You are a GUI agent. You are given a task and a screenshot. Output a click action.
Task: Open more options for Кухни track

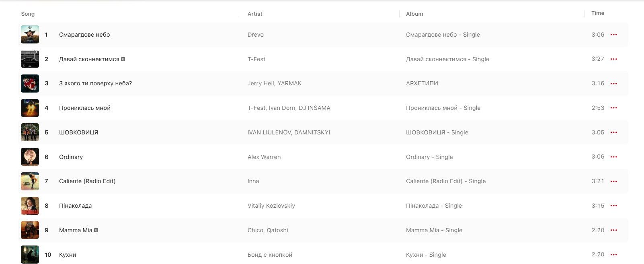613,255
